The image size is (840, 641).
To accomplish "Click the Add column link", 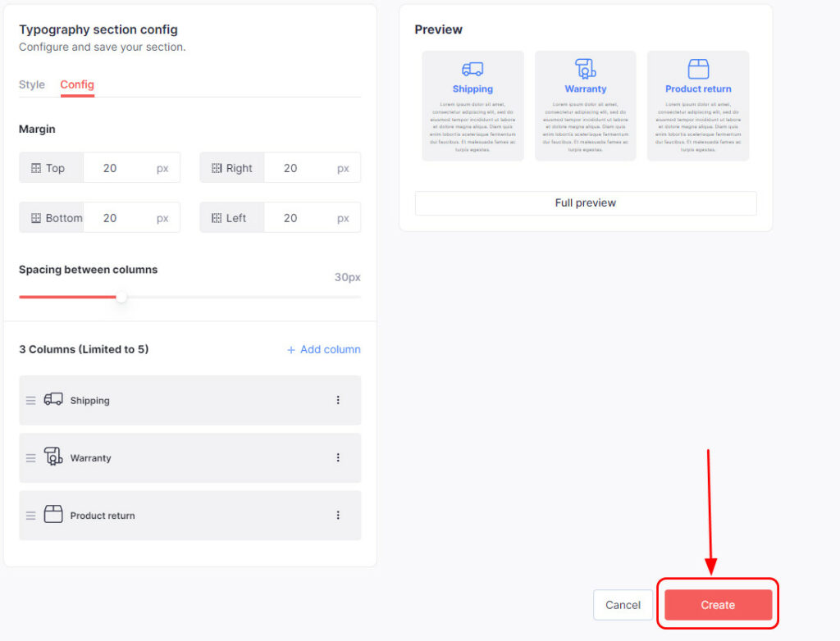I will pos(323,349).
